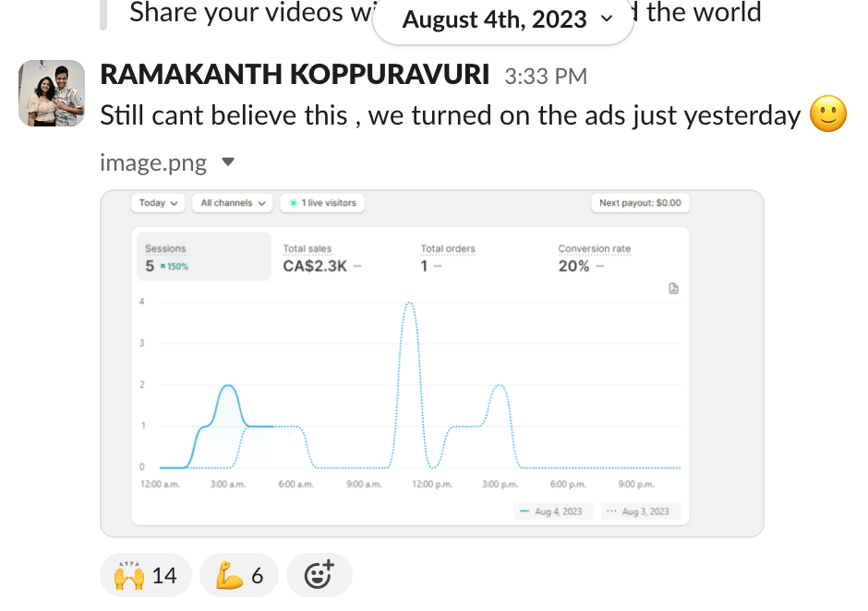Open RAMAKANTH KOPPURAVURI sender name link

click(x=294, y=76)
